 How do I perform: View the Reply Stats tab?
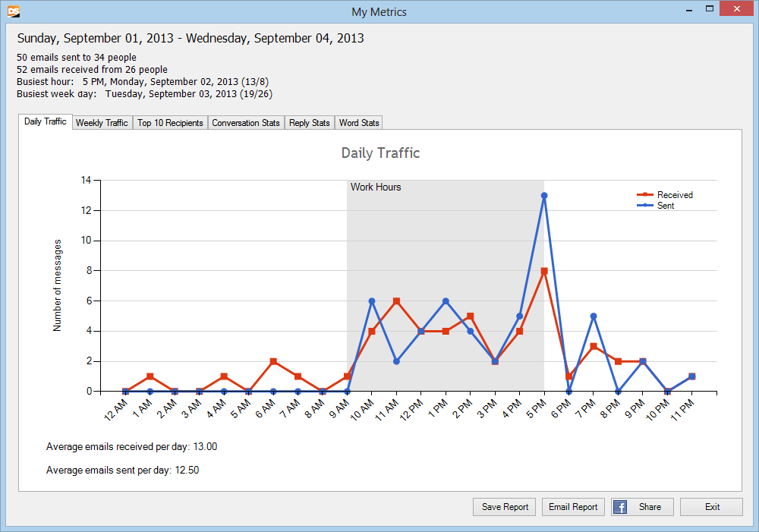[x=310, y=123]
